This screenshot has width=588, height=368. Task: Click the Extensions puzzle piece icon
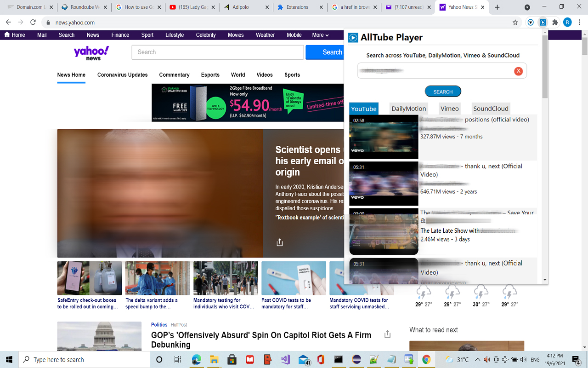(x=555, y=22)
